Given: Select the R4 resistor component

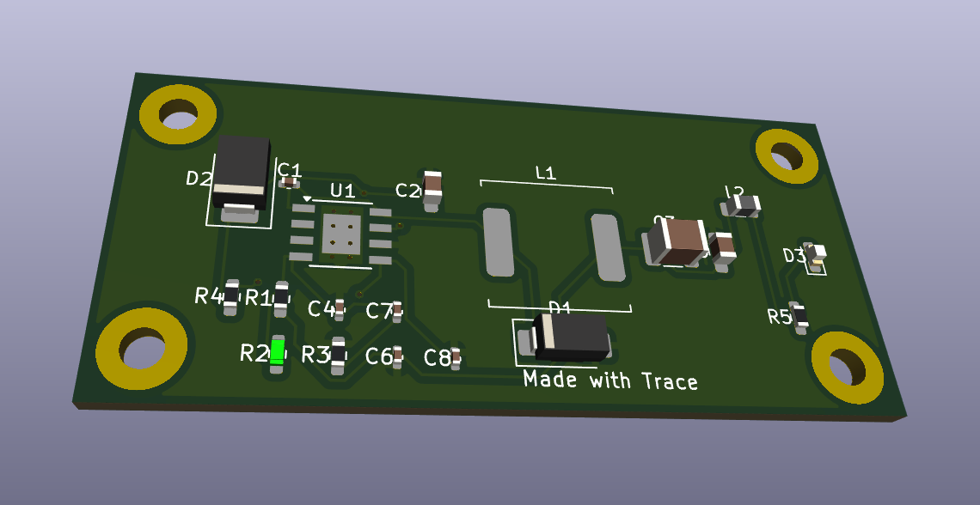Looking at the screenshot, I should 230,295.
